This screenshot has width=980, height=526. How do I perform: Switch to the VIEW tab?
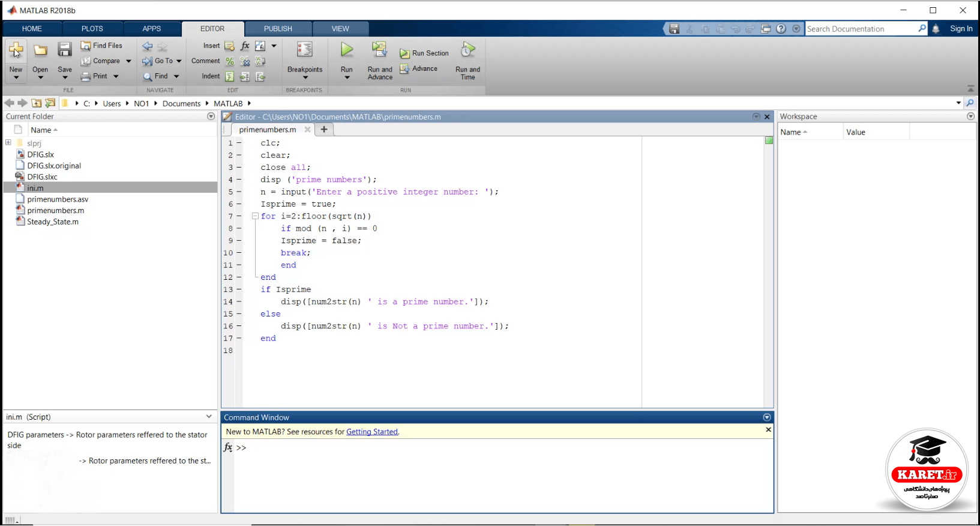[x=340, y=29]
